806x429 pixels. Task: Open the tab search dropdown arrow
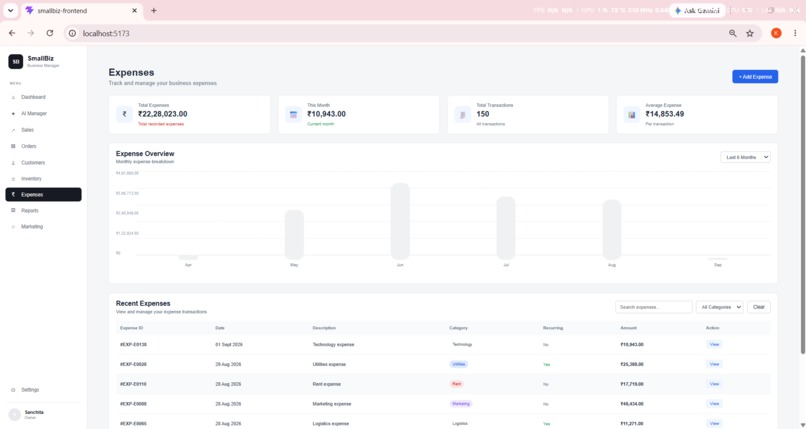[10, 10]
